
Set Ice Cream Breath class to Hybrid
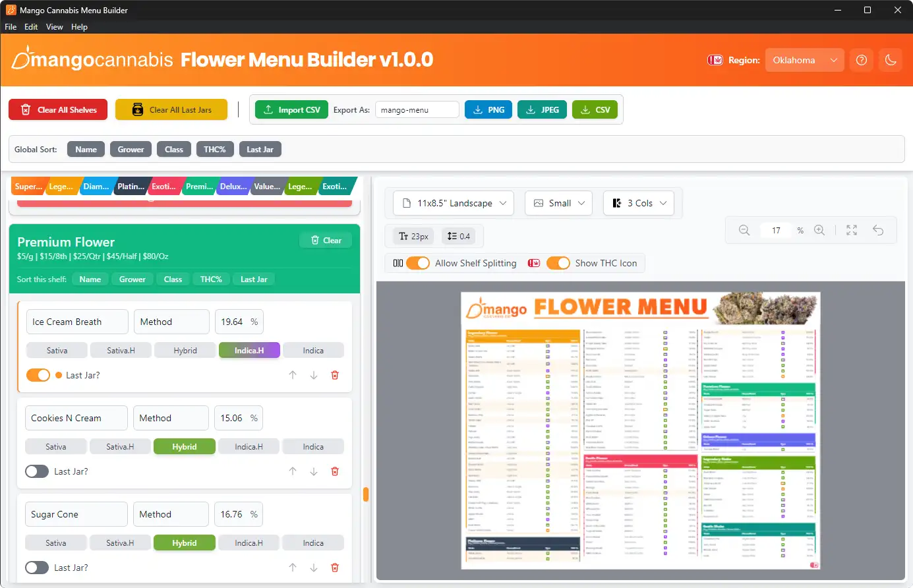(x=185, y=351)
